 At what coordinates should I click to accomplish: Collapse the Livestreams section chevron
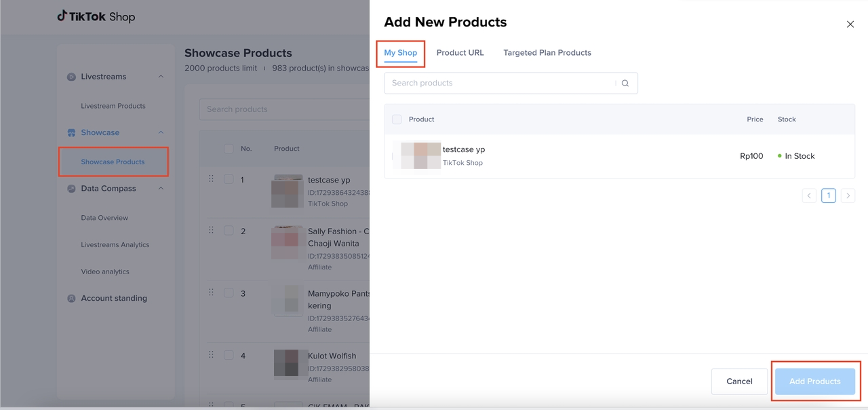tap(161, 77)
